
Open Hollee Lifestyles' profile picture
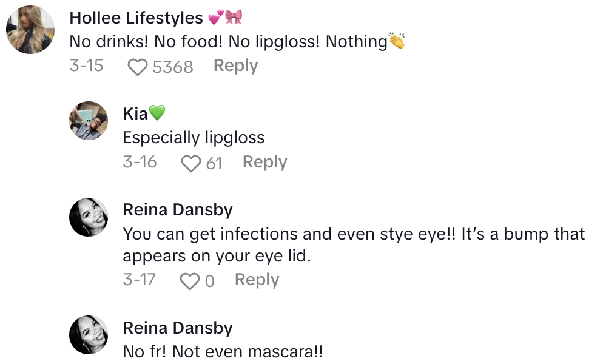coord(30,30)
